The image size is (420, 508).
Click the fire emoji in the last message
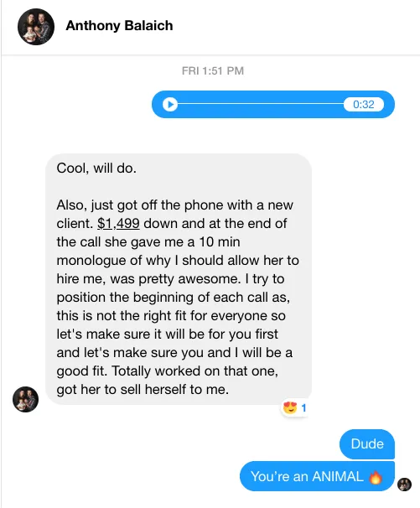click(x=376, y=477)
